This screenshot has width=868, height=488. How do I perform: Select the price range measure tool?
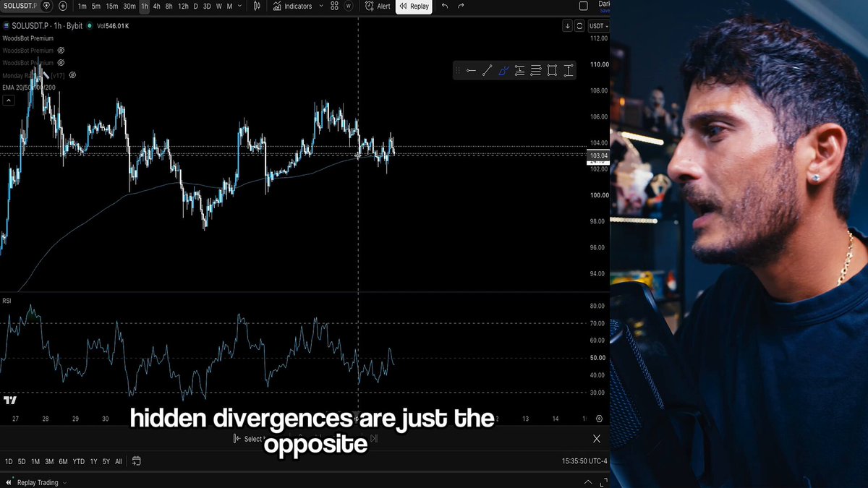(x=569, y=70)
